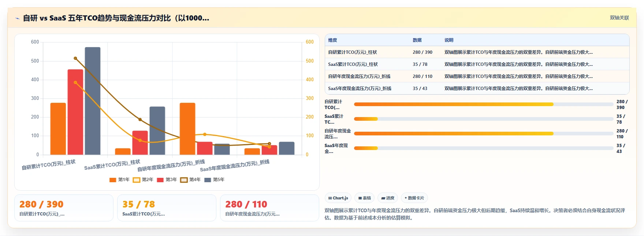Viewport: 644px width, 236px height.
Task: Click the SaaS年度现金... progress bar
Action: point(484,148)
